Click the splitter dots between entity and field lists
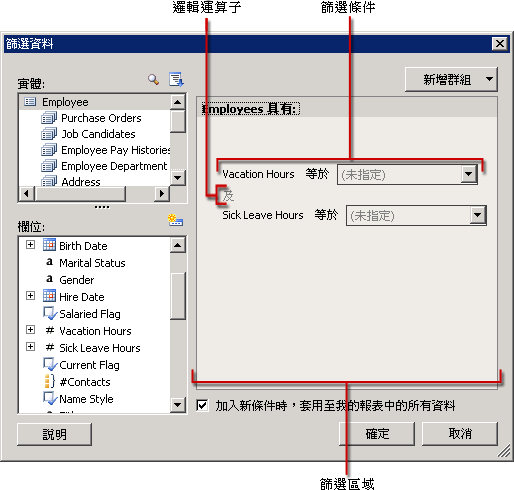Viewport: 514px width, 490px height. click(102, 207)
